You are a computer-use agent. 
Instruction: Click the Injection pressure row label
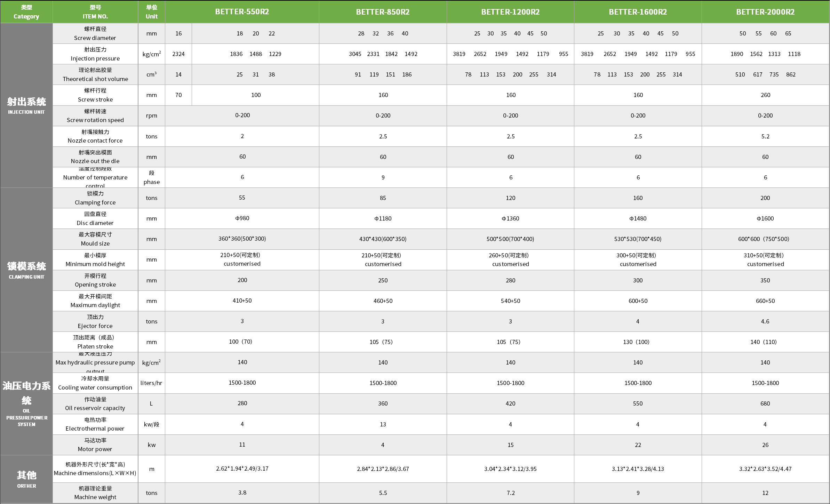(95, 54)
